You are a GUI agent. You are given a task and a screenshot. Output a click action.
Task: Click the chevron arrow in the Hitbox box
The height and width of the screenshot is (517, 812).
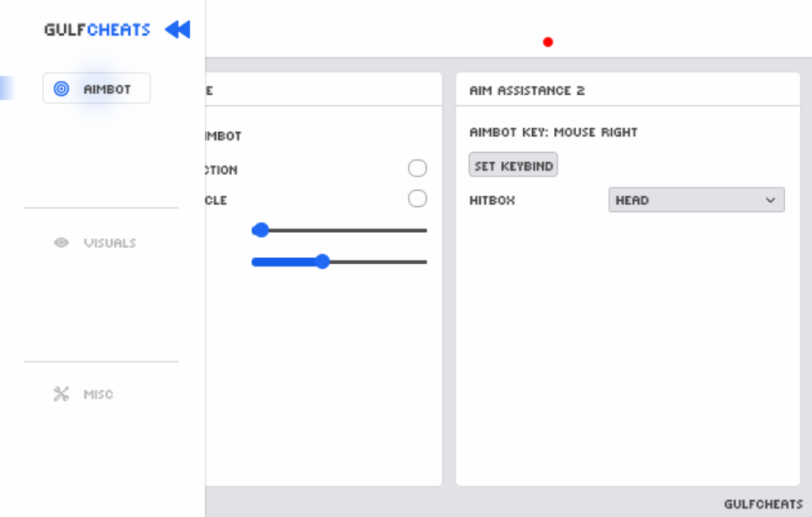[770, 200]
